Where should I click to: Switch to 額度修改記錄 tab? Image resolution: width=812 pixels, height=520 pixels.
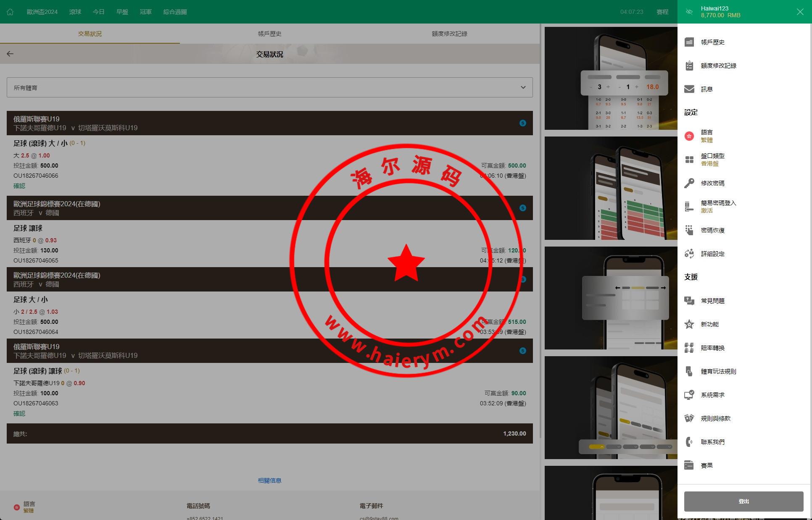449,34
